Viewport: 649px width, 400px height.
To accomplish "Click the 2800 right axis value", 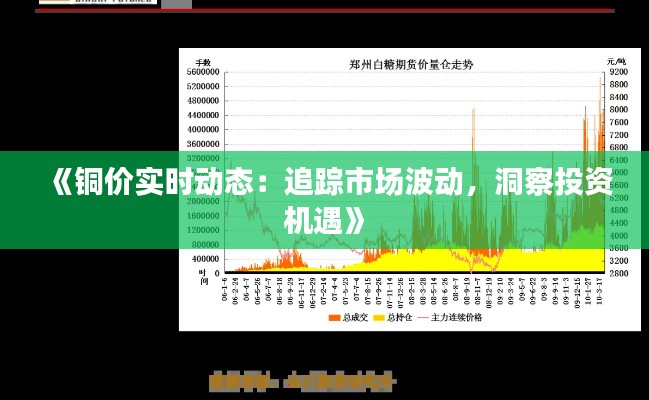I will [x=619, y=273].
